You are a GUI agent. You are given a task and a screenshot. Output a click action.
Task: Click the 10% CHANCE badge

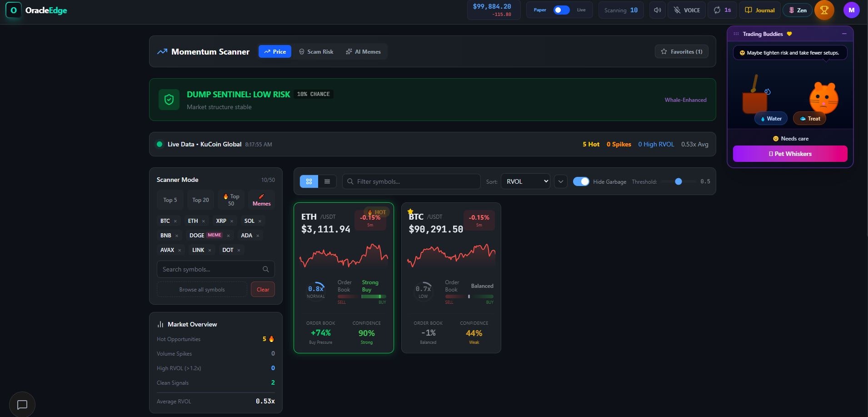coord(313,94)
